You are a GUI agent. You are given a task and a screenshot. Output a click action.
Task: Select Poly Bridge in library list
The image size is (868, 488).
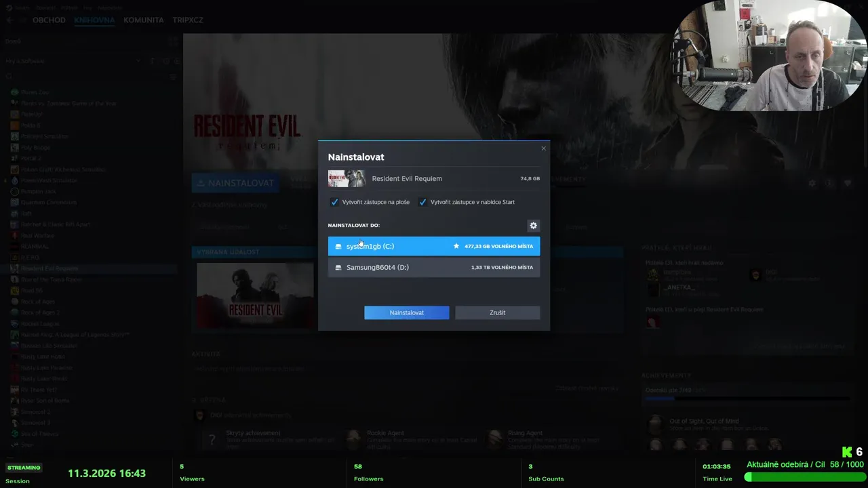pyautogui.click(x=35, y=147)
